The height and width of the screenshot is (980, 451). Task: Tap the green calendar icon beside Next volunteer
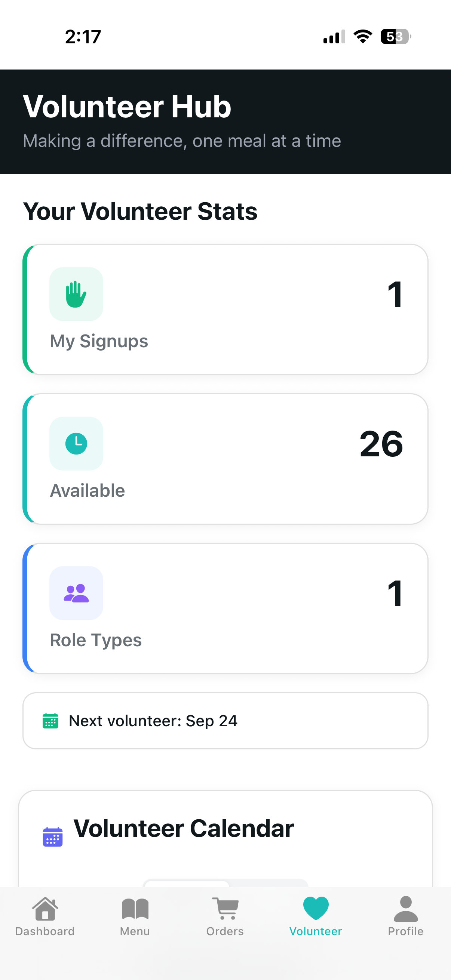(x=50, y=721)
